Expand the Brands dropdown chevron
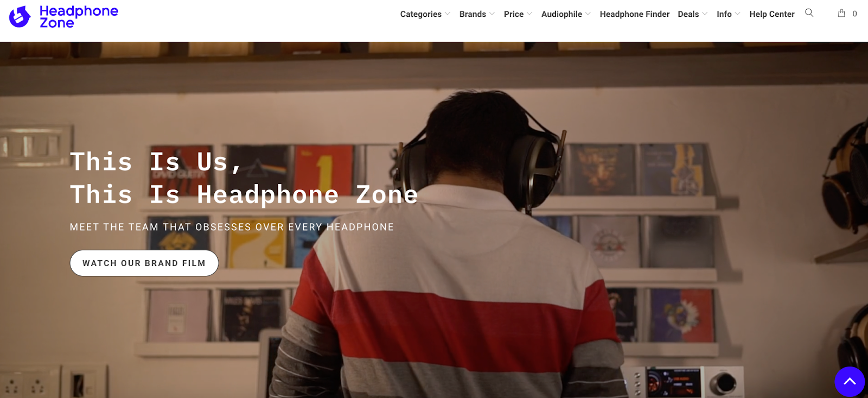868x398 pixels. pyautogui.click(x=492, y=14)
